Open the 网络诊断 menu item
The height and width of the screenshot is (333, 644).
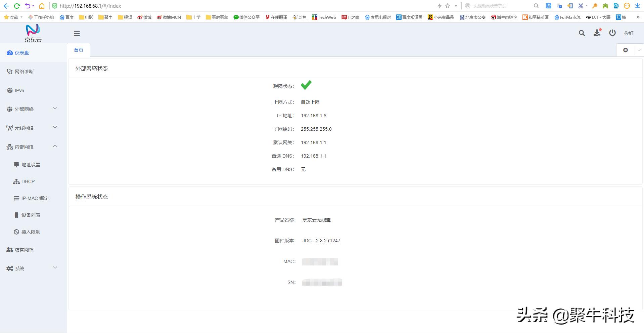coord(33,72)
